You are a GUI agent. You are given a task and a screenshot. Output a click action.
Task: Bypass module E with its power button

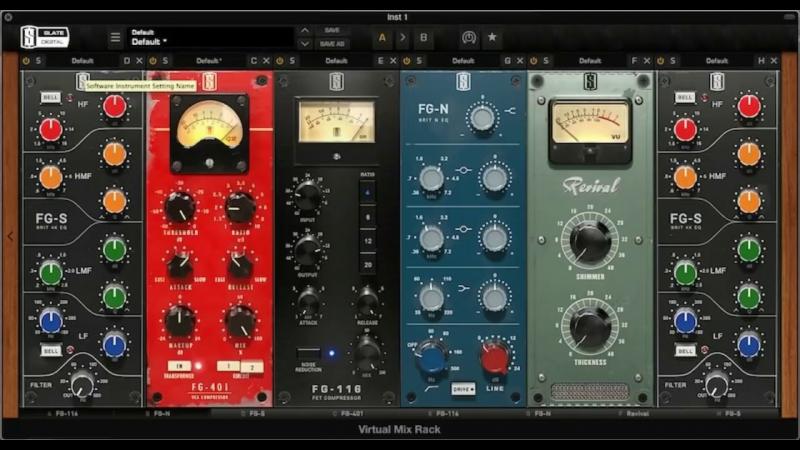280,61
